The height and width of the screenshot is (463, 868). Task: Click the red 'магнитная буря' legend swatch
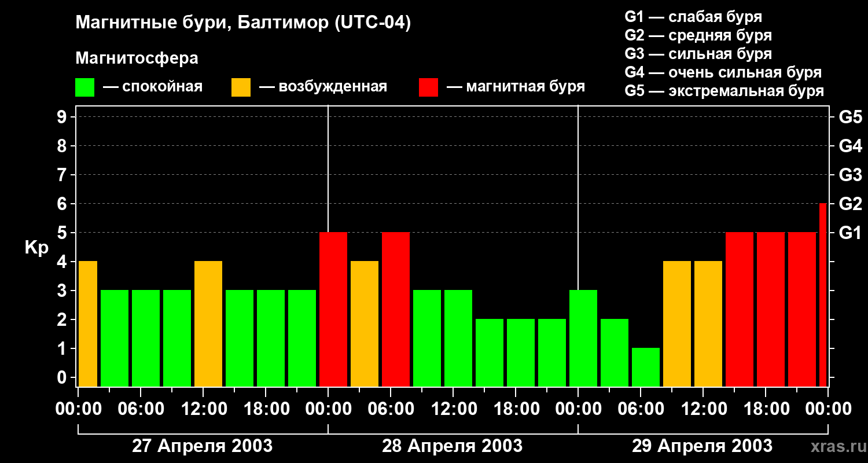coord(428,87)
